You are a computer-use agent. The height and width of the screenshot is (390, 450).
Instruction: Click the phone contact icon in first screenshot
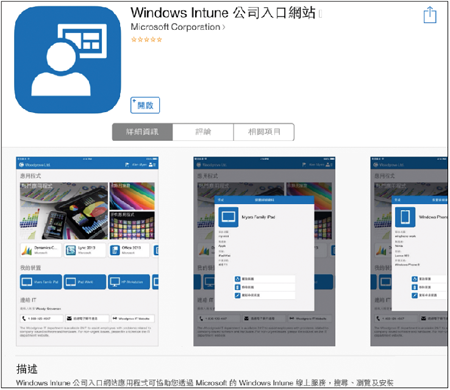pos(24,319)
